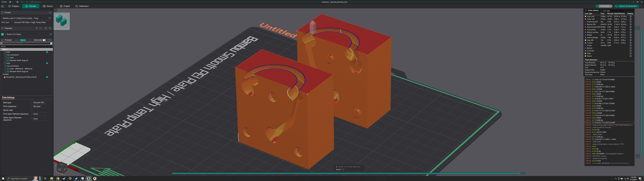644x181 pixels.
Task: Open the printer settings sliders icon
Action: (x=50, y=12)
